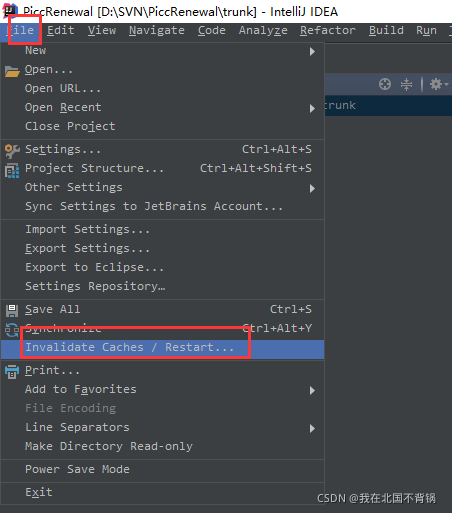Image resolution: width=452 pixels, height=513 pixels.
Task: Open Project Structure... entry
Action: 162,169
